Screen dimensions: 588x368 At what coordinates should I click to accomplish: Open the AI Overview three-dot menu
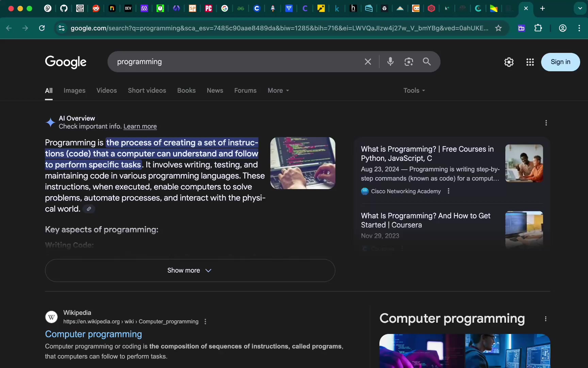[x=546, y=123]
